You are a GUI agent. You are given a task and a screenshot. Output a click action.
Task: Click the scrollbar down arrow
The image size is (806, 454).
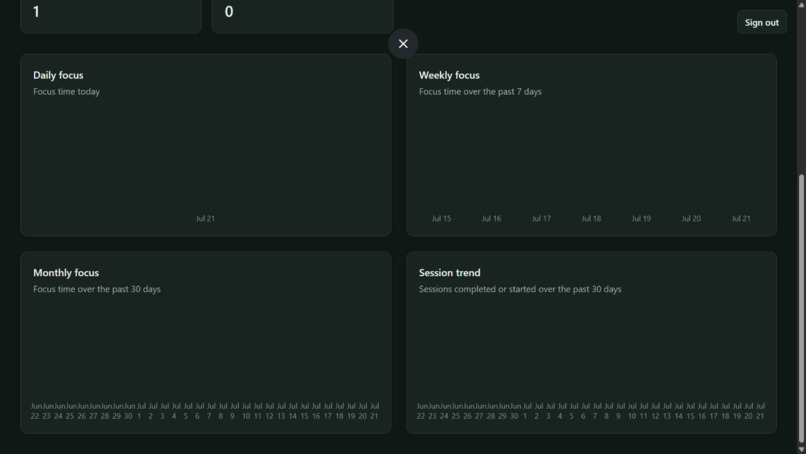pos(801,449)
